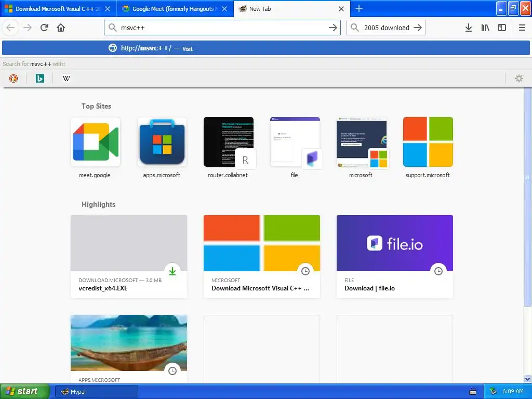The image size is (532, 399).
Task: Open the vcredist_x64.EXE highlight card
Action: tap(129, 257)
